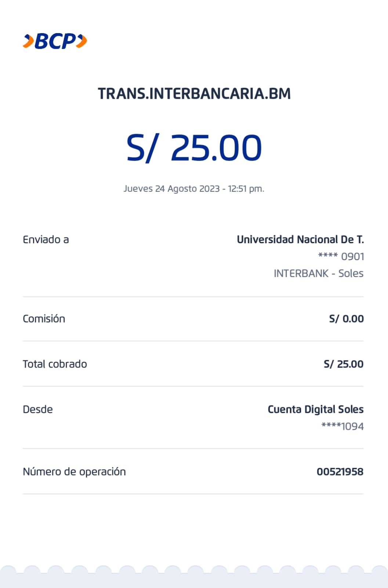Click the Desde label
This screenshot has height=588, width=388.
[x=38, y=409]
